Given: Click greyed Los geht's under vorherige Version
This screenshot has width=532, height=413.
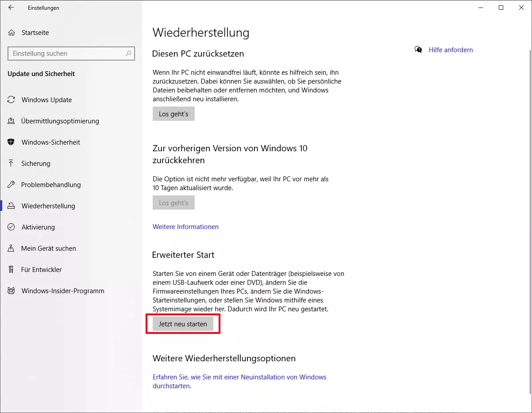Looking at the screenshot, I should coord(173,203).
